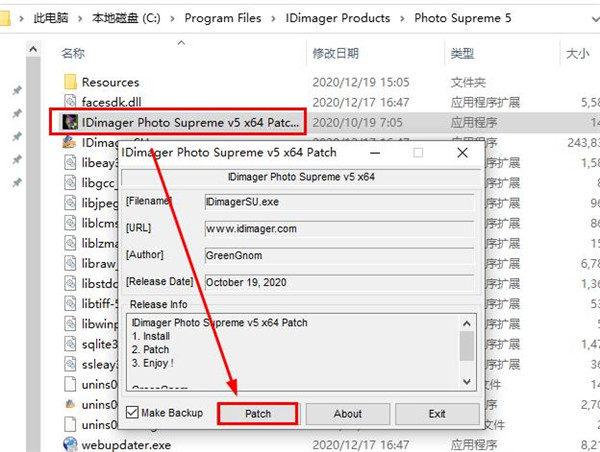Select the IDimager Photo Supreme v5 x64 Patch icon
The height and width of the screenshot is (452, 600).
70,122
